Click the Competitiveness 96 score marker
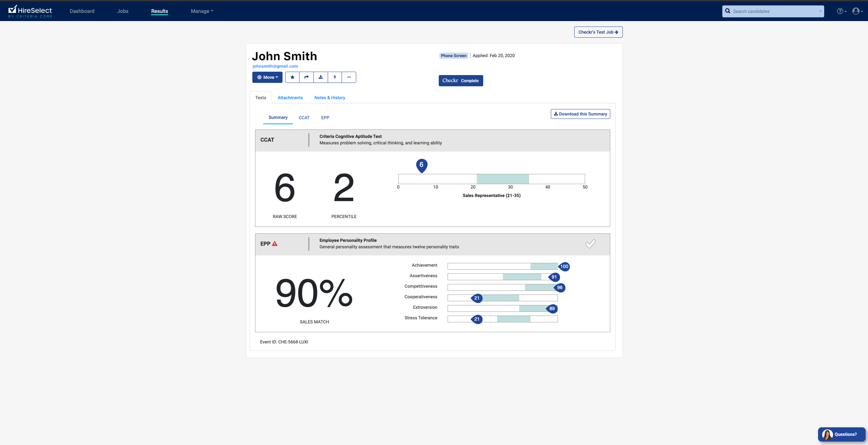Screen dimensions: 868x445 [559, 287]
